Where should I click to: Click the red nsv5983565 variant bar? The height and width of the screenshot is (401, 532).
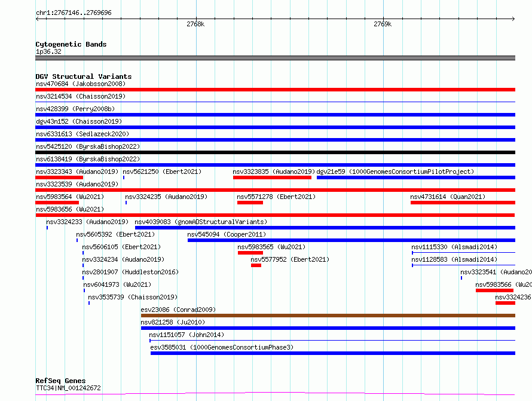[x=250, y=253]
